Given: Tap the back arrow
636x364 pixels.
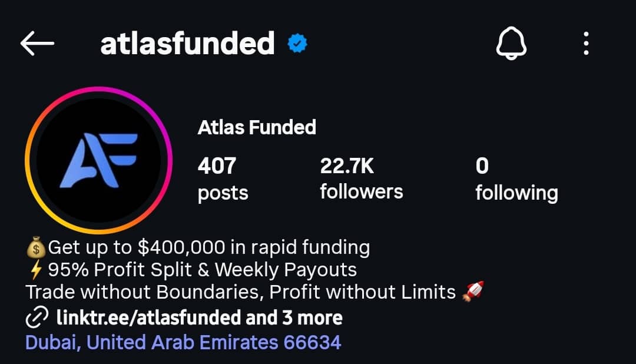Looking at the screenshot, I should tap(37, 44).
